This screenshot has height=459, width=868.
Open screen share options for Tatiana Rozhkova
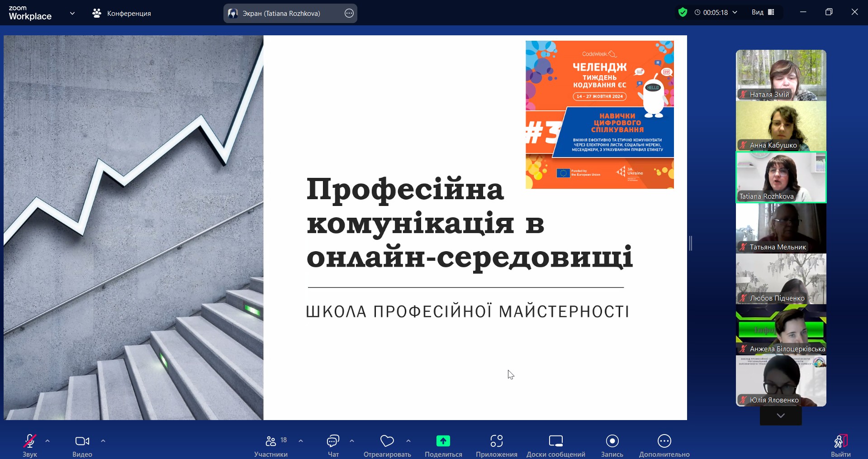point(349,14)
